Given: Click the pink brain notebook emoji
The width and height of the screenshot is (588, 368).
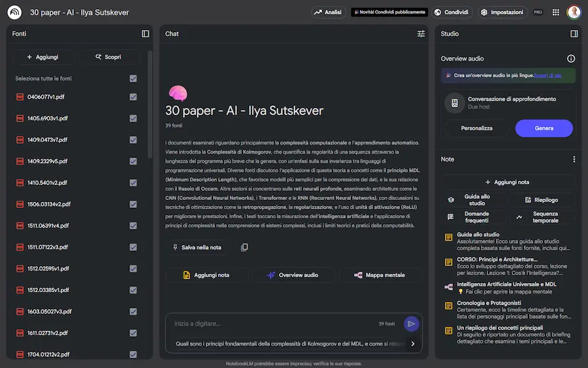Looking at the screenshot, I should coord(178,93).
